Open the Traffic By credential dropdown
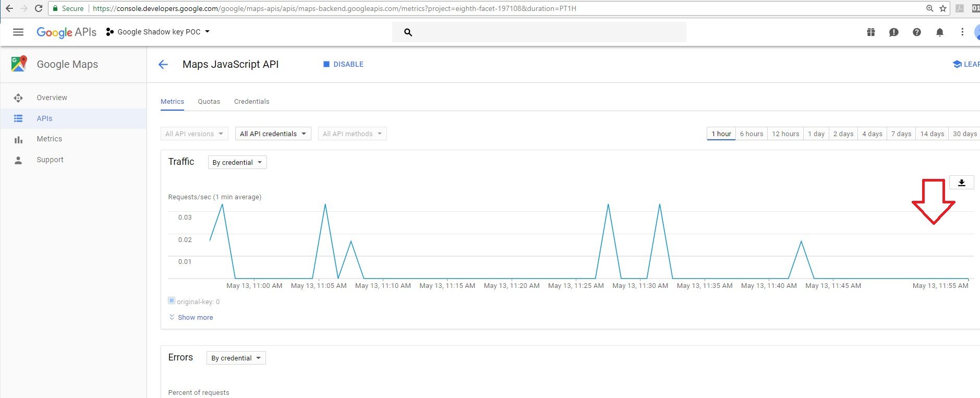The image size is (980, 398). point(237,162)
